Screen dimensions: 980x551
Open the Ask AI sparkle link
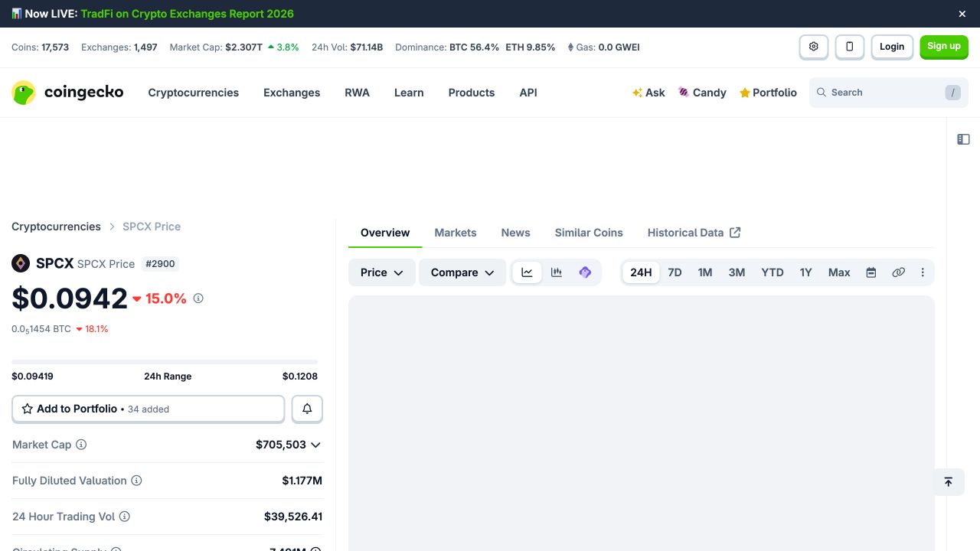(x=648, y=93)
